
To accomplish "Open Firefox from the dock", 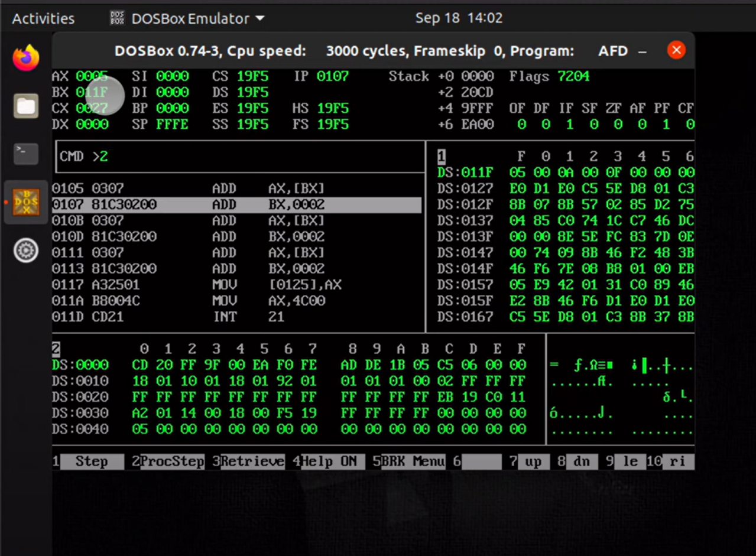I will pyautogui.click(x=26, y=58).
